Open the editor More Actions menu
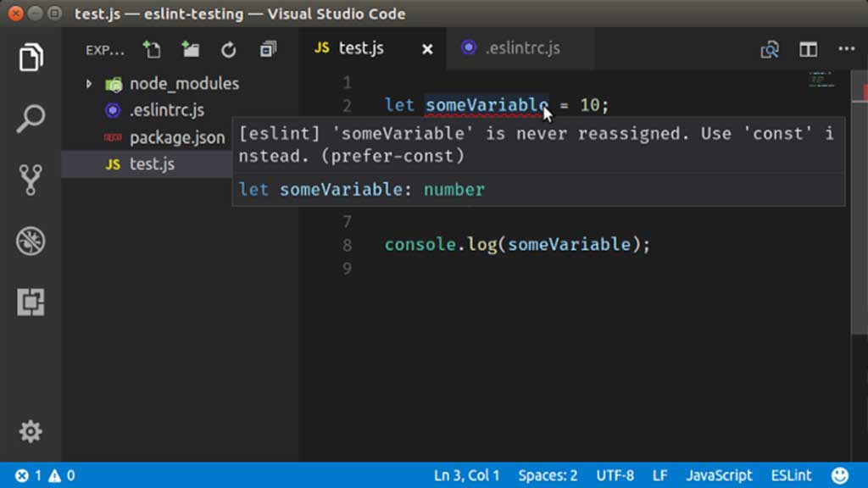This screenshot has width=868, height=488. [847, 49]
